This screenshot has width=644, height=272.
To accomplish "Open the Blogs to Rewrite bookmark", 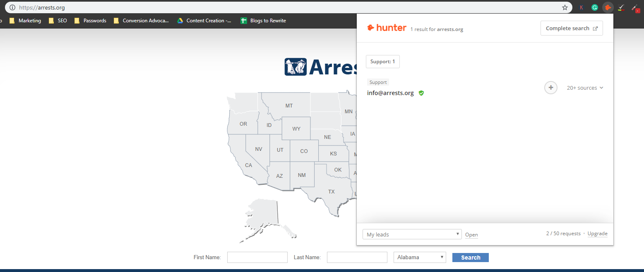I will pos(263,21).
